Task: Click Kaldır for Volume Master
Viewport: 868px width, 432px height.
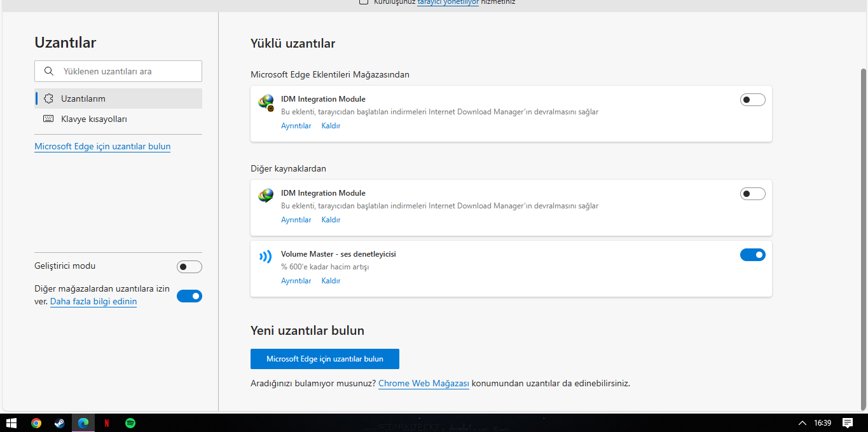Action: coord(331,281)
